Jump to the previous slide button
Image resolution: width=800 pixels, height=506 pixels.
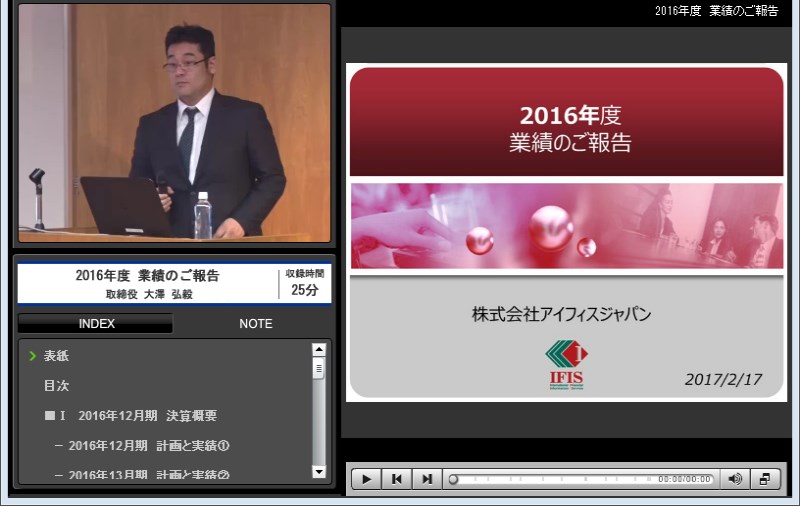pyautogui.click(x=396, y=479)
